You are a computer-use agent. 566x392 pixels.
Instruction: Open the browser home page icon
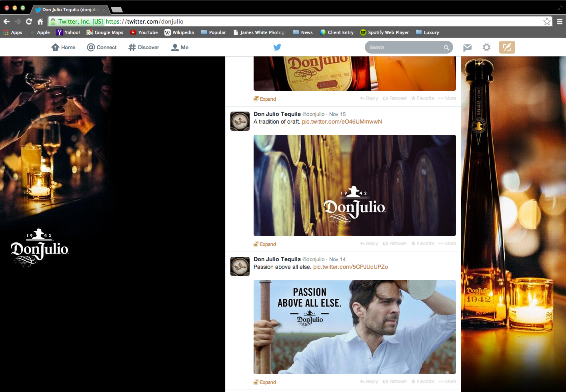40,22
